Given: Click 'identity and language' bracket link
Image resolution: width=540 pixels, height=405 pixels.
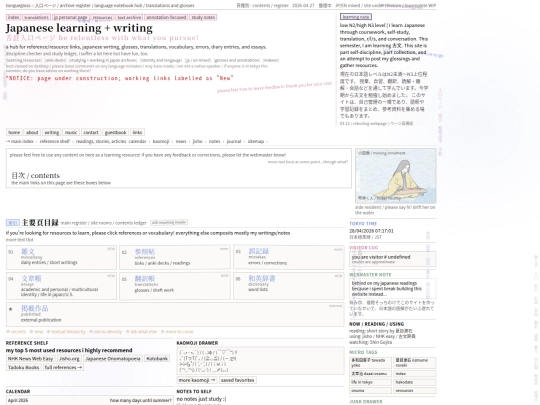Looking at the screenshot, I should point(161,60).
